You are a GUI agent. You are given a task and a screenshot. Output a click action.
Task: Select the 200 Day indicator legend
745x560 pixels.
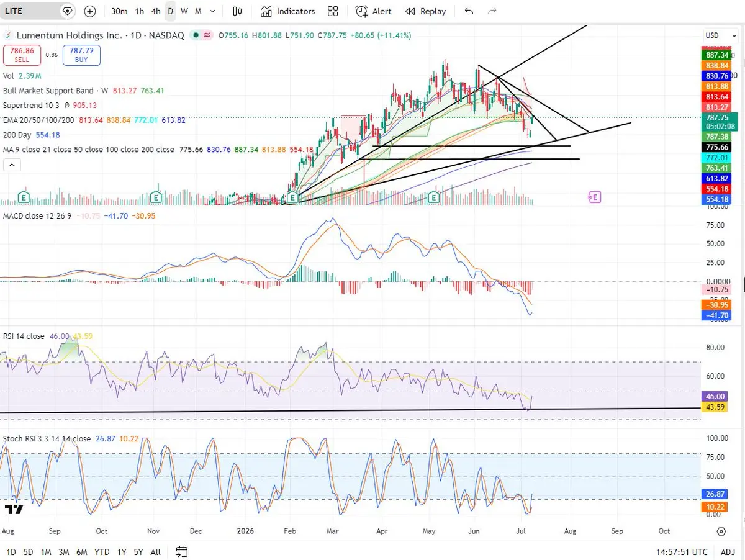18,135
